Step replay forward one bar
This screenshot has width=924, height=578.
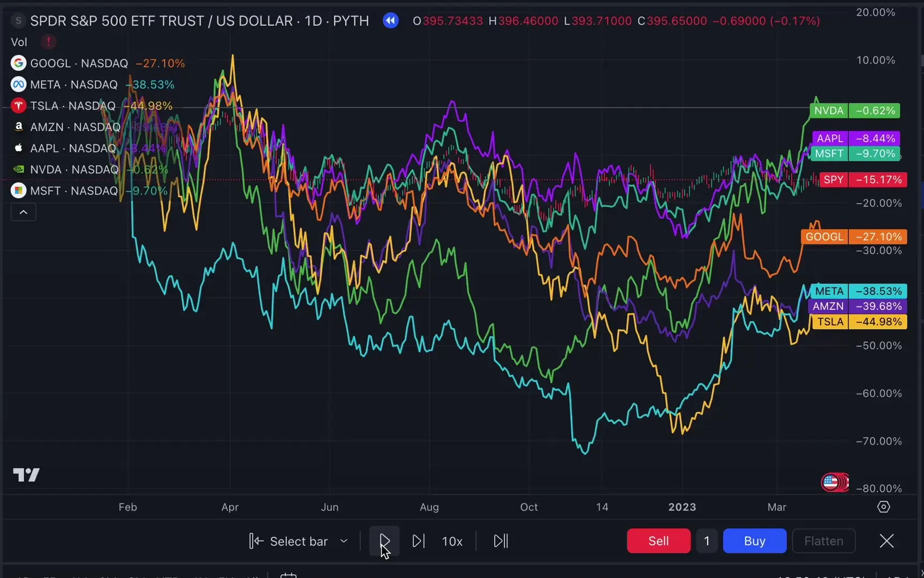tap(419, 541)
